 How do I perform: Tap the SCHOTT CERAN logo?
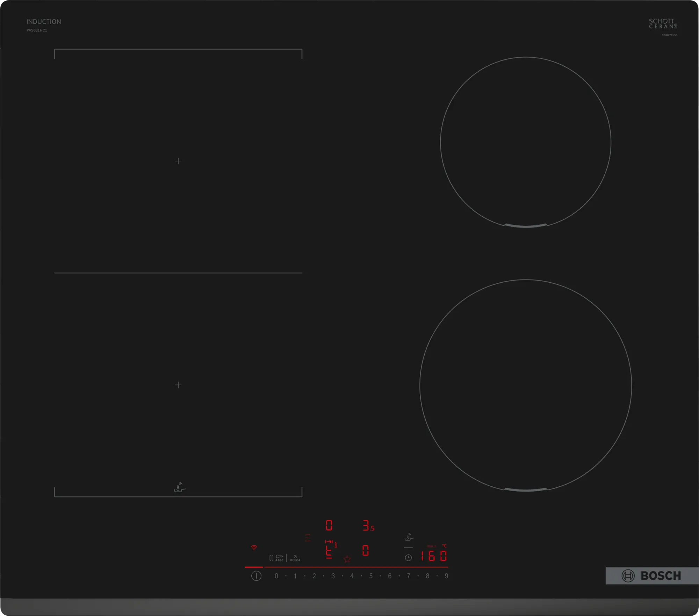[x=663, y=23]
